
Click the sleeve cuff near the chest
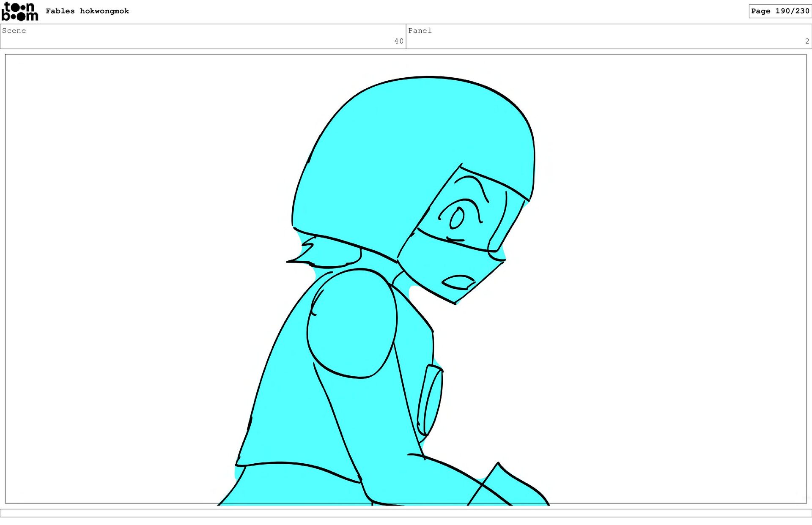431,399
